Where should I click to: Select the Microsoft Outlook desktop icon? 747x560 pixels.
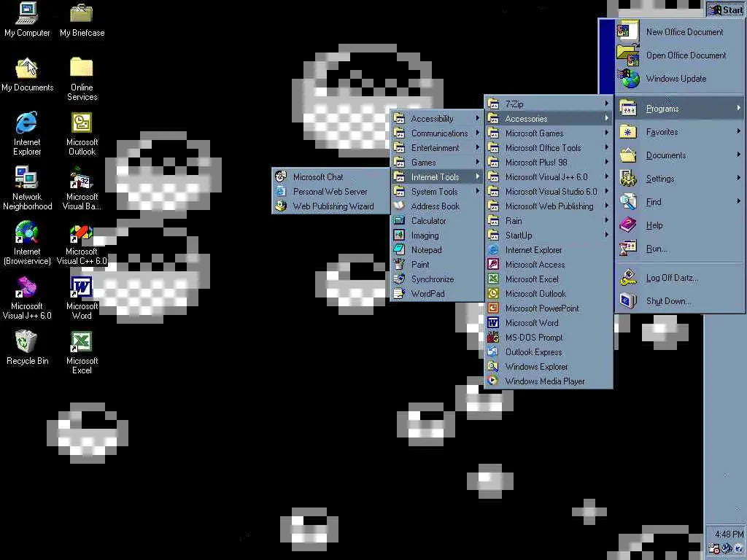82,134
